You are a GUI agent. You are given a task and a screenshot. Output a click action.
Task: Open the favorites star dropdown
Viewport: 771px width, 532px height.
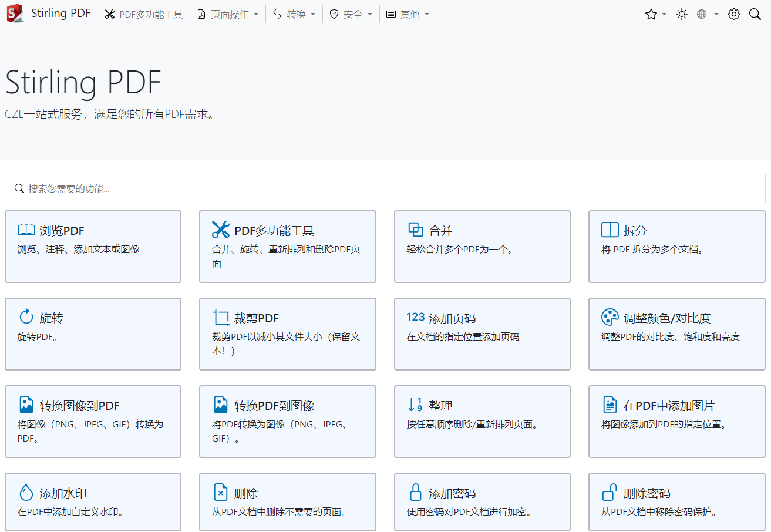[x=655, y=14]
